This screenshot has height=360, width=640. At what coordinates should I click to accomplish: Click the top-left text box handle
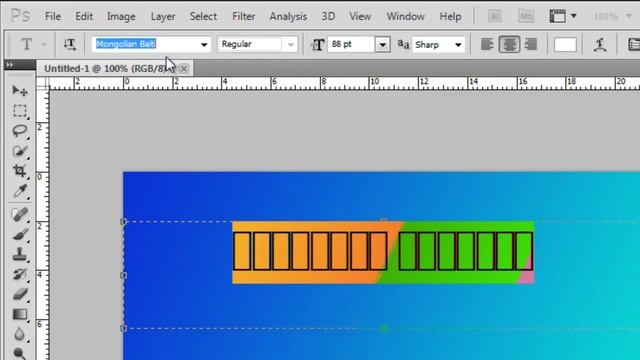[124, 221]
